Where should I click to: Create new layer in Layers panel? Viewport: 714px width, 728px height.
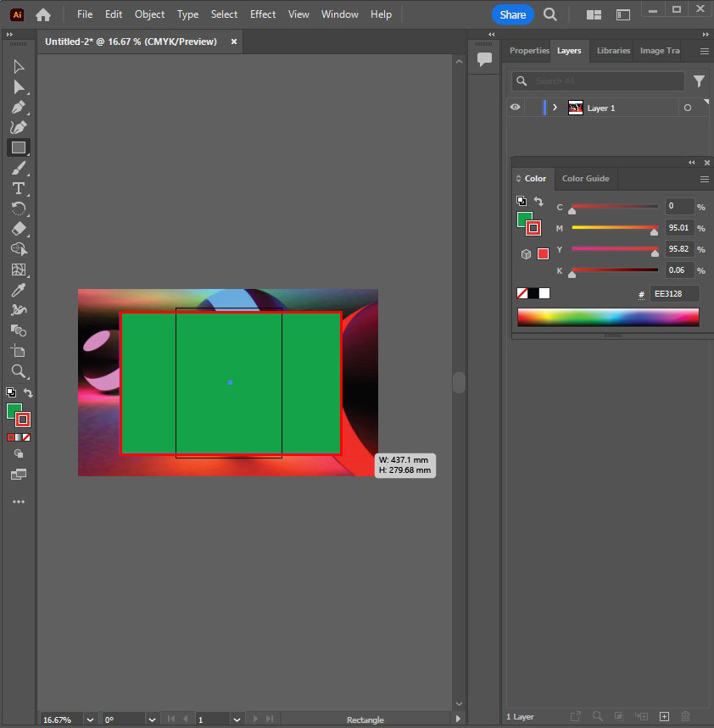tap(665, 717)
